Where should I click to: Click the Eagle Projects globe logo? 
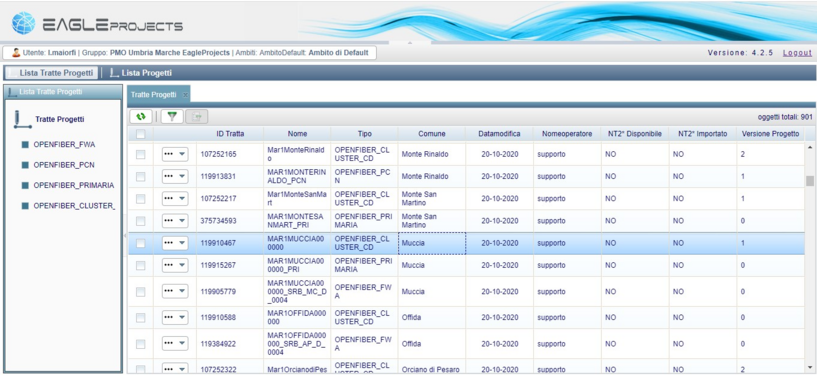pos(23,23)
